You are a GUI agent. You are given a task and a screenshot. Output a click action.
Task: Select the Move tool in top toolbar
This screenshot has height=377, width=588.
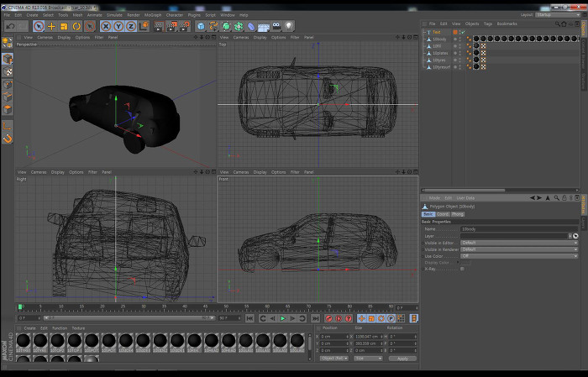click(x=51, y=26)
